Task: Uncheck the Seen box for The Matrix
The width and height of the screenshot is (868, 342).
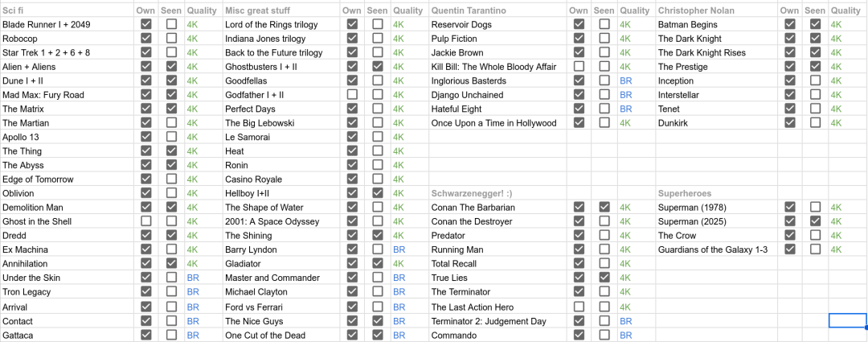Action: (x=172, y=109)
